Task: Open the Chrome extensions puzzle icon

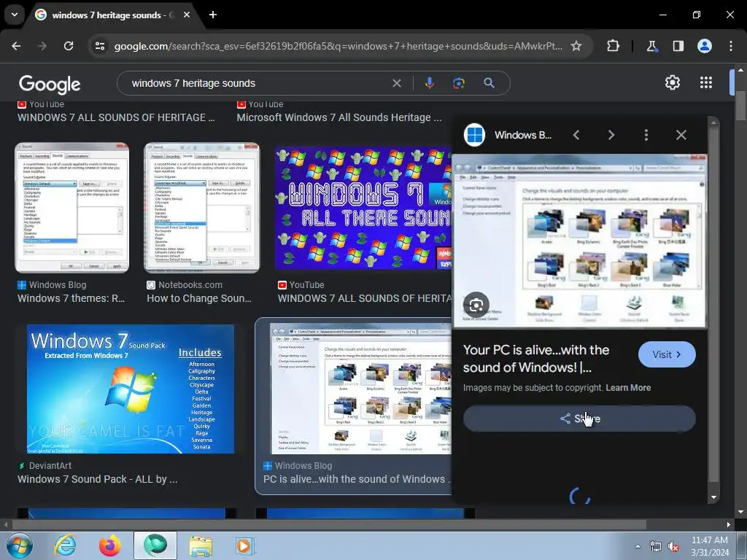Action: click(613, 46)
